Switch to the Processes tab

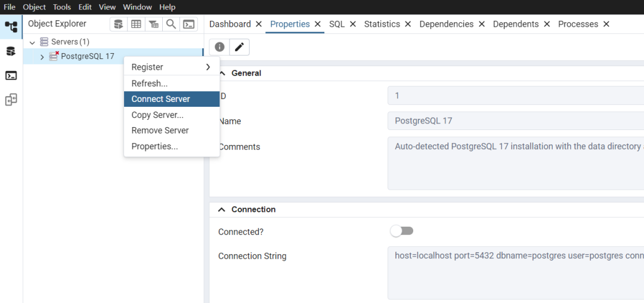tap(578, 24)
